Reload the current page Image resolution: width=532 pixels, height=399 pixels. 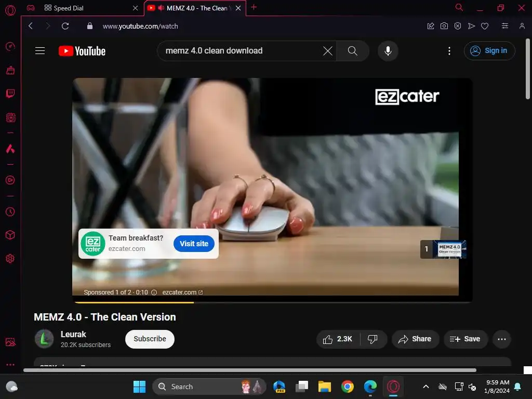pos(65,26)
